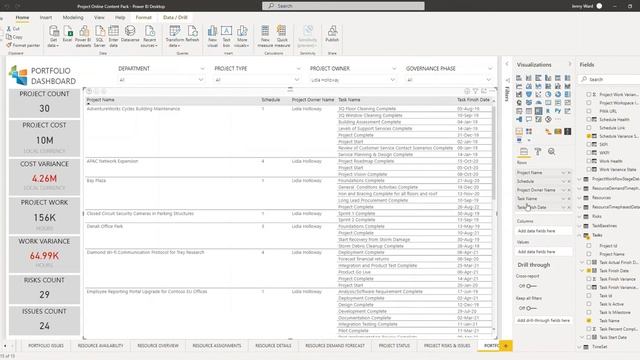Collapse the Visualizations pane
The height and width of the screenshot is (360, 640).
click(x=570, y=64)
